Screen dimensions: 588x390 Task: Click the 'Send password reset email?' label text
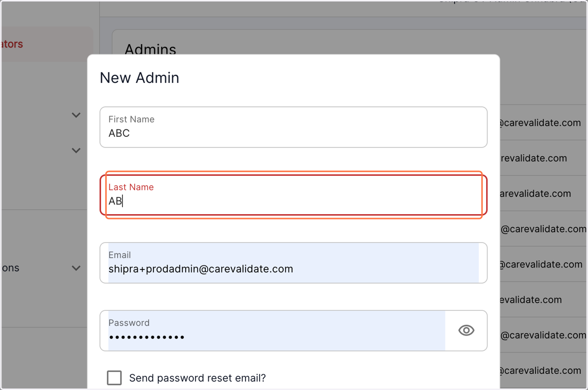(x=197, y=378)
